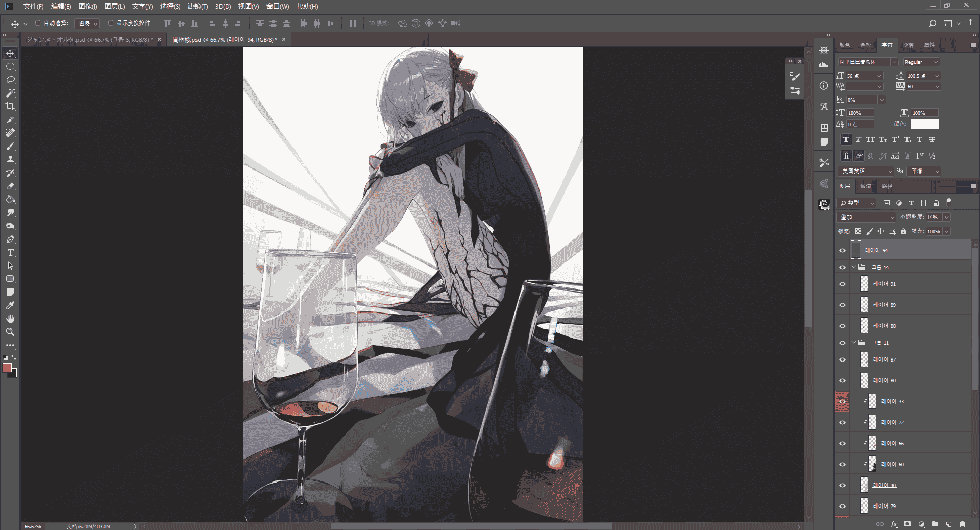980x530 pixels.
Task: Select the Magic Wand tool
Action: click(10, 93)
